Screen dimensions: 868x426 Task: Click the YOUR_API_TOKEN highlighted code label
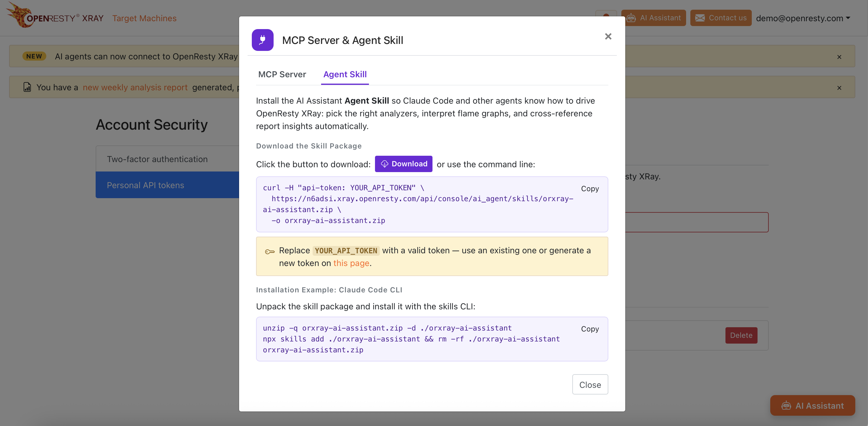(346, 251)
